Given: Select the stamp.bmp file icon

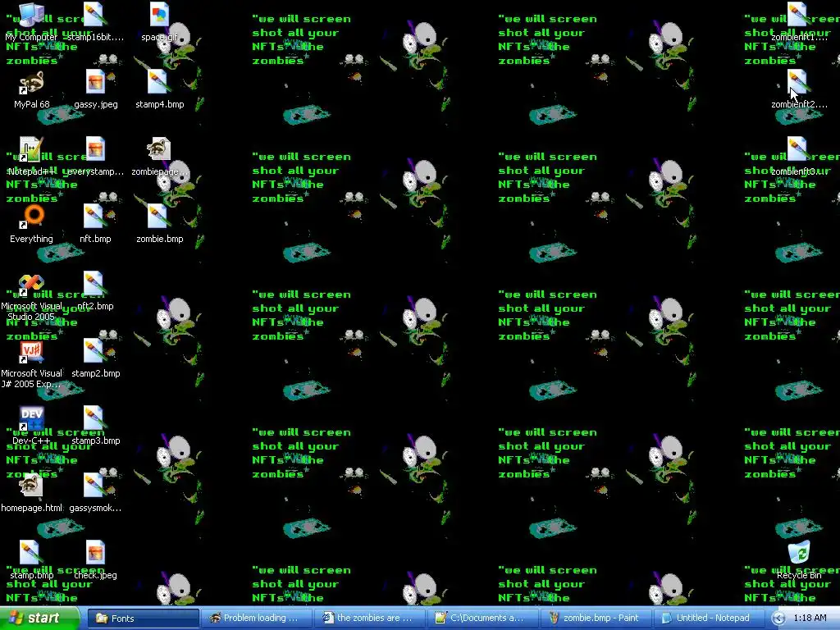Looking at the screenshot, I should pyautogui.click(x=31, y=554).
